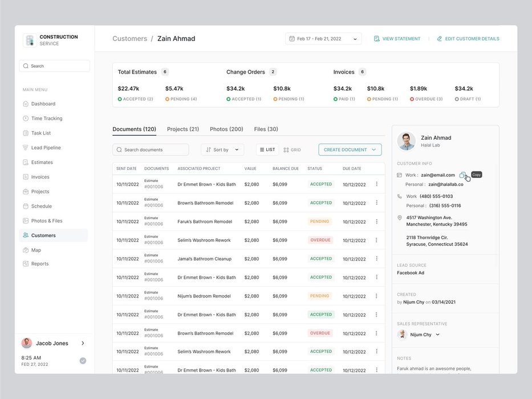Click the checkmark status icon beside the time

click(83, 360)
